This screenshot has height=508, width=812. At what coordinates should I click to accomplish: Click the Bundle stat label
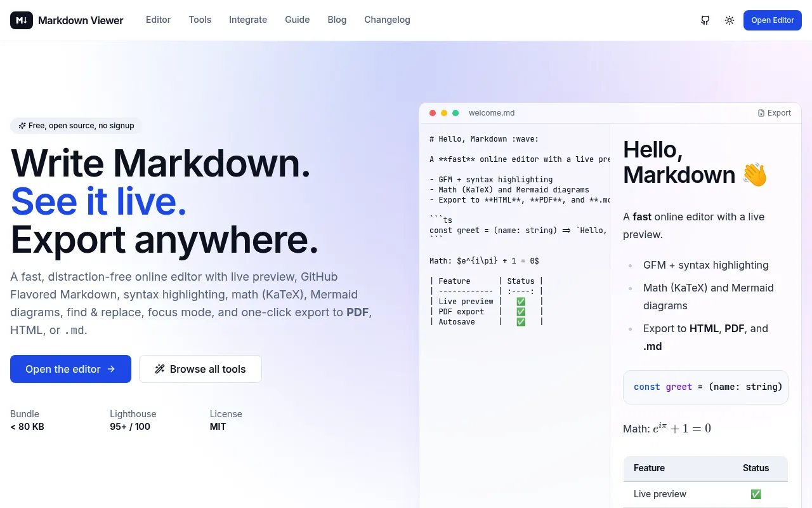click(x=25, y=414)
